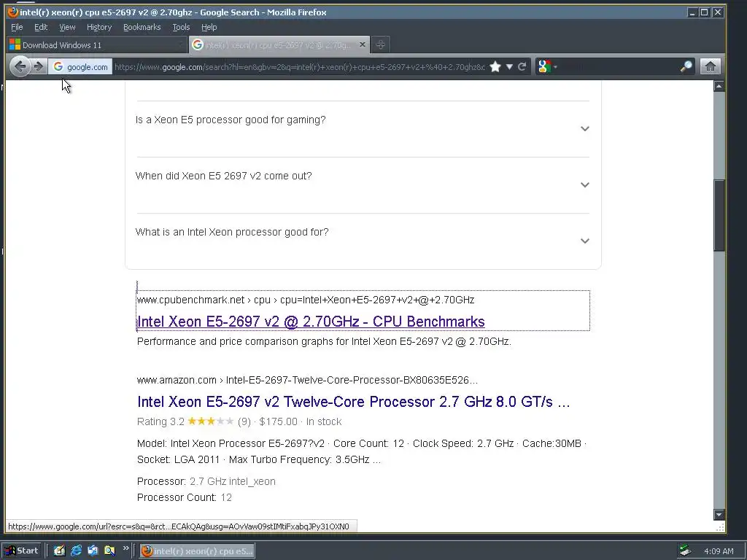Image resolution: width=747 pixels, height=560 pixels.
Task: Click the browser Forward arrow button
Action: click(x=39, y=66)
